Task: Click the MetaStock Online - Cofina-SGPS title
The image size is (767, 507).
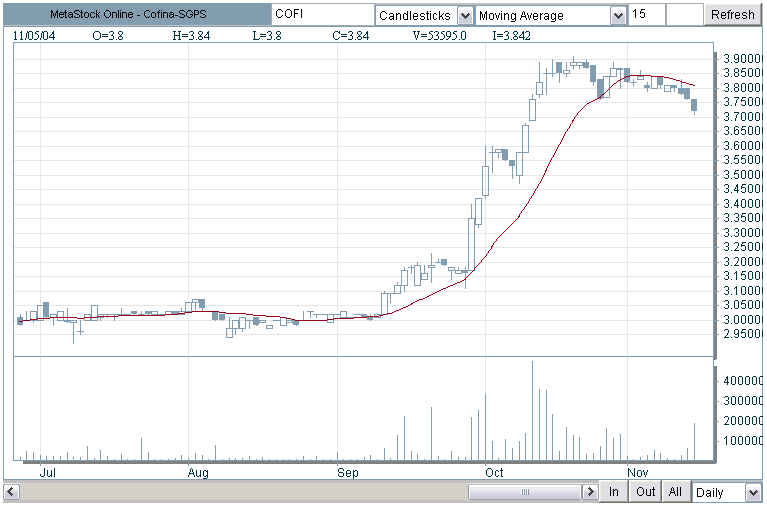Action: tap(128, 15)
